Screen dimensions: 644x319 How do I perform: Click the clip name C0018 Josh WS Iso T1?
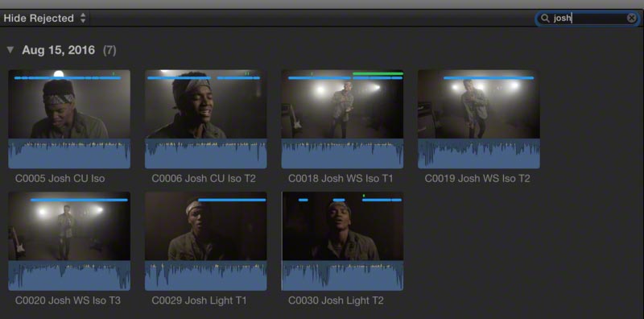(341, 178)
